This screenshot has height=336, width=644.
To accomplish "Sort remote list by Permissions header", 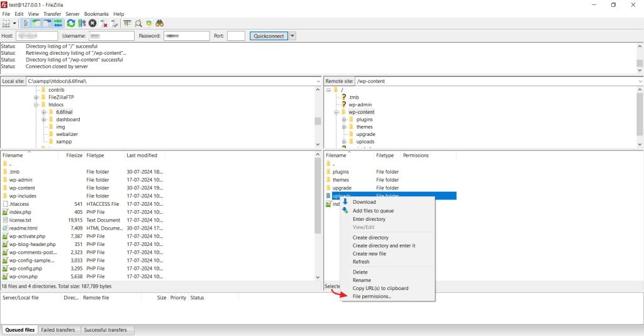I will click(416, 155).
